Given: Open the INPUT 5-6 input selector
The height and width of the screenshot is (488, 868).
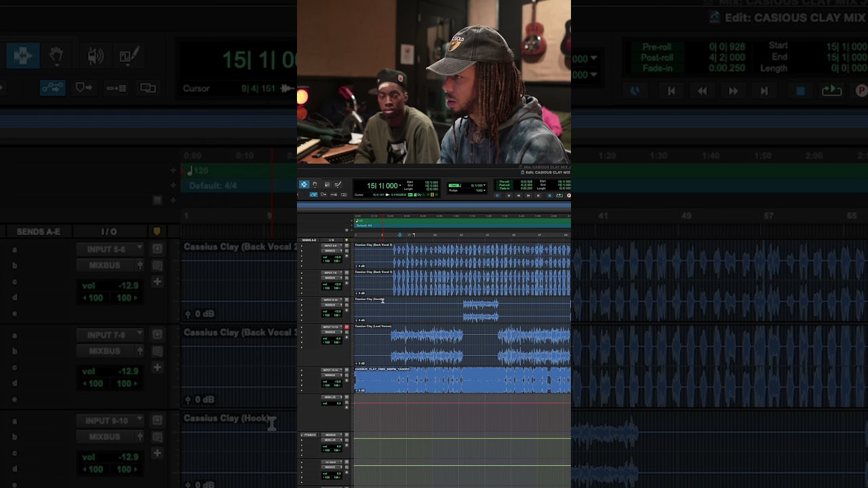Looking at the screenshot, I should pyautogui.click(x=332, y=245).
